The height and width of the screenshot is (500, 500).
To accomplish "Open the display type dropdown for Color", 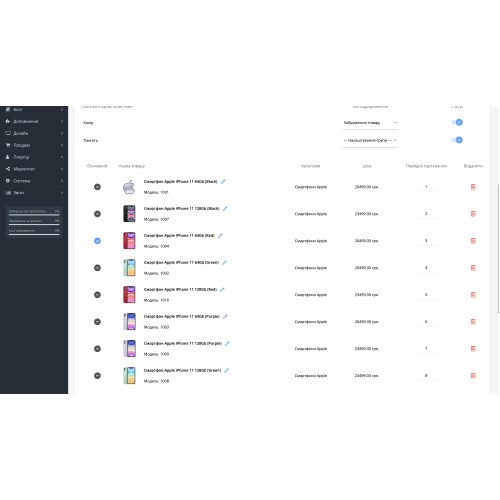I will [x=370, y=123].
